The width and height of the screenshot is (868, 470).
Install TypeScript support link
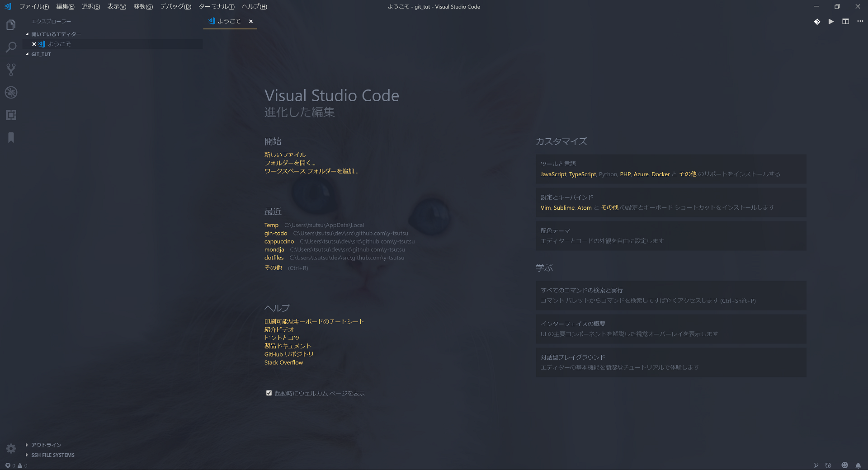582,174
